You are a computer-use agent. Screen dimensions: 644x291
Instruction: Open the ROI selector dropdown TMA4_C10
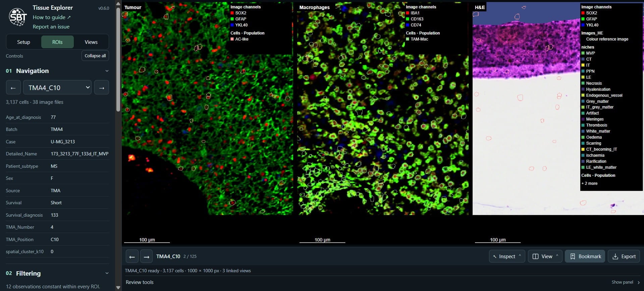pyautogui.click(x=57, y=88)
